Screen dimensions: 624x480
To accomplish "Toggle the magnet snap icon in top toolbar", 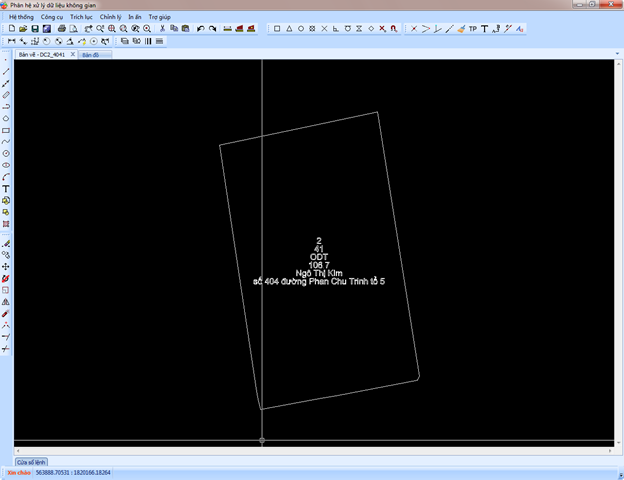I will click(392, 29).
